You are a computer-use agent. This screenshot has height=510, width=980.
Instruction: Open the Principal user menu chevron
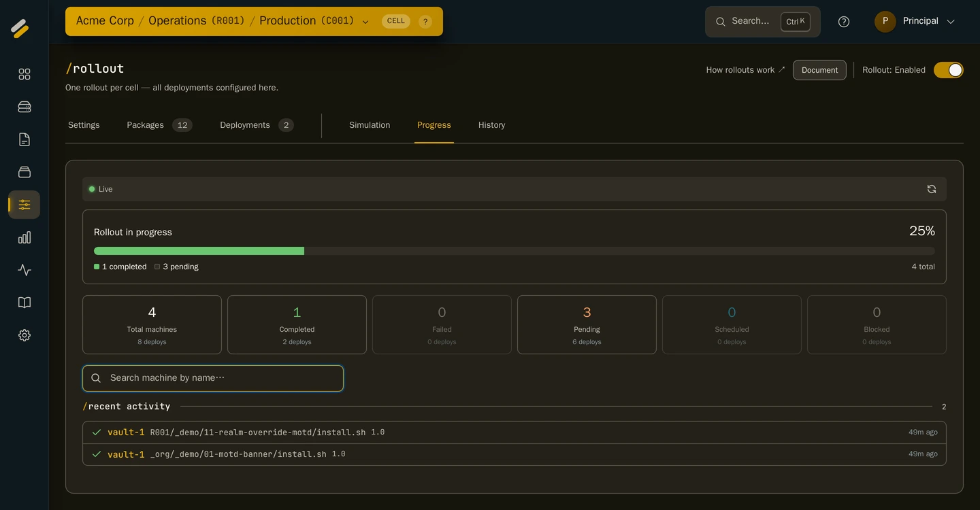click(x=951, y=22)
